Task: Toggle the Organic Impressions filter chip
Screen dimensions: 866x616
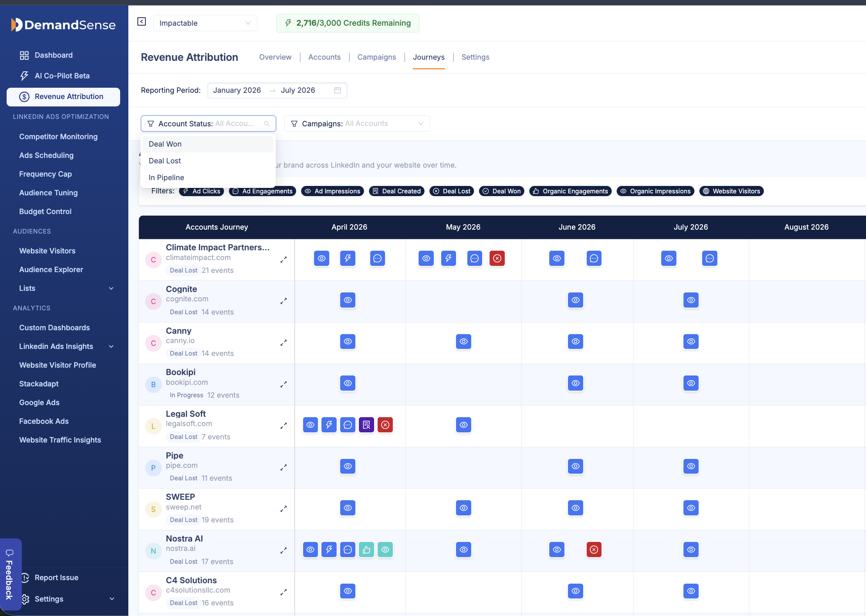Action: coord(655,191)
